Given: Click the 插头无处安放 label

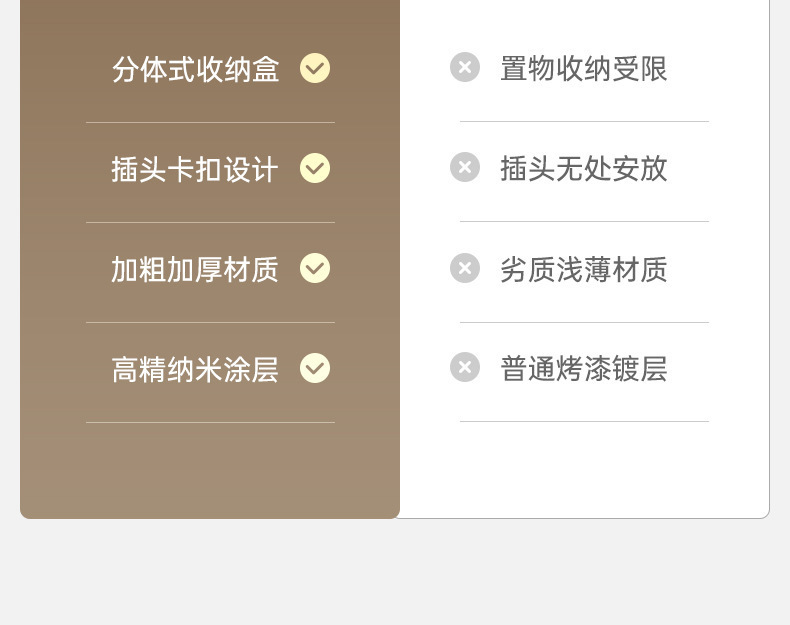Looking at the screenshot, I should pyautogui.click(x=584, y=168).
